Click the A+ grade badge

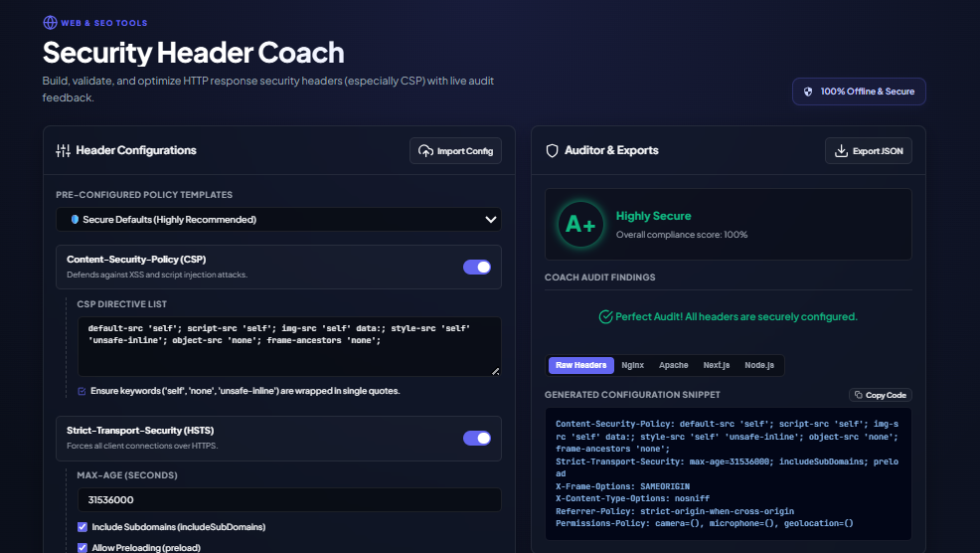pos(580,224)
